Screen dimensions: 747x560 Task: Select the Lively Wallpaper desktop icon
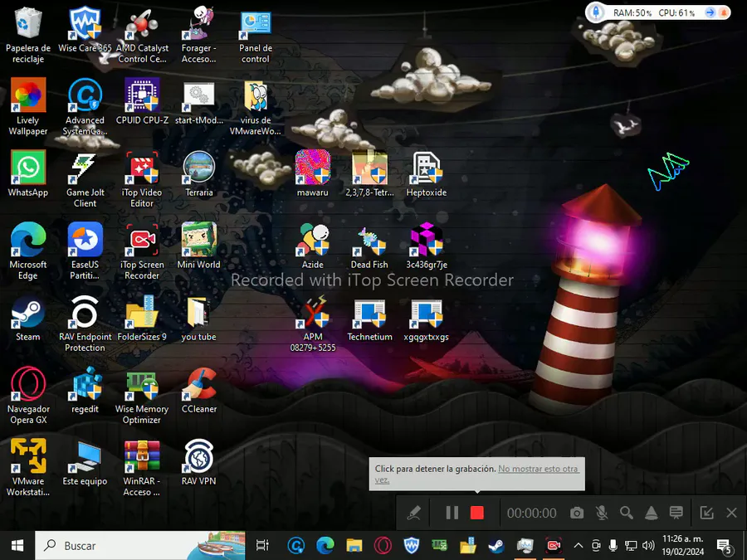coord(28,107)
